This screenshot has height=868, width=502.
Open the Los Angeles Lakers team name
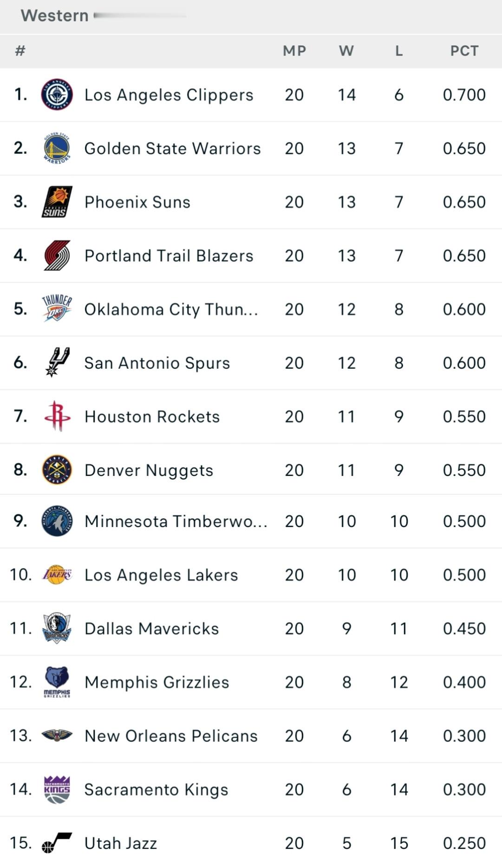click(x=161, y=575)
